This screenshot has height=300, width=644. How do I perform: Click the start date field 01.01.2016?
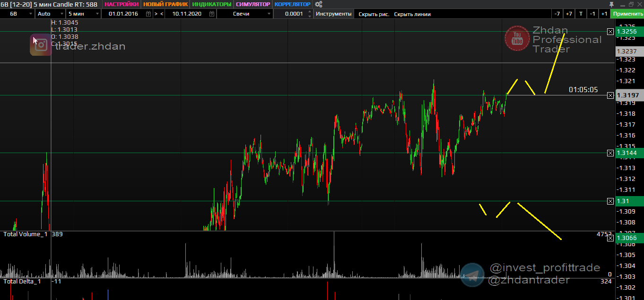[x=123, y=14]
